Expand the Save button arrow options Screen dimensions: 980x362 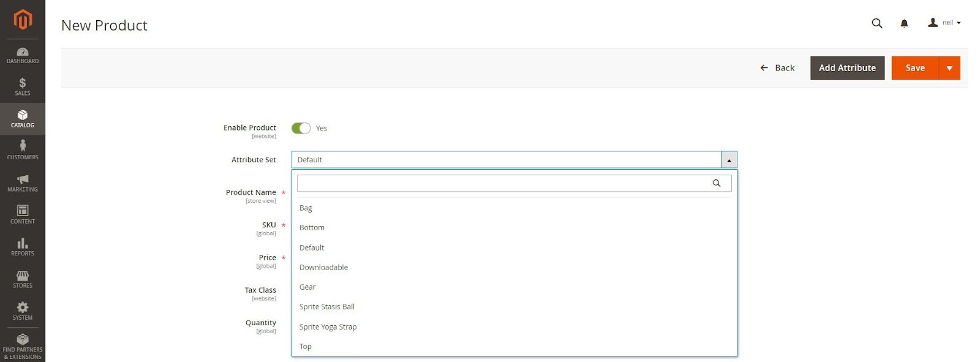[949, 68]
